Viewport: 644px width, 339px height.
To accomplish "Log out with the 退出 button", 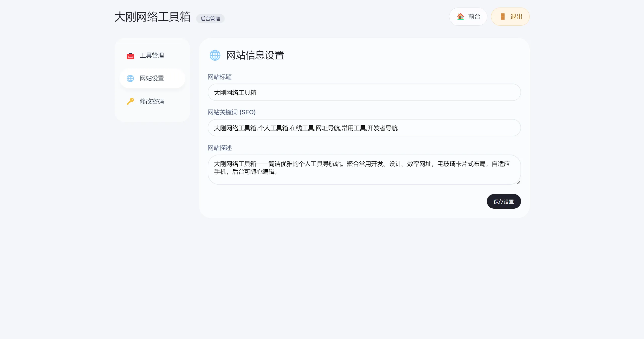I will click(510, 17).
